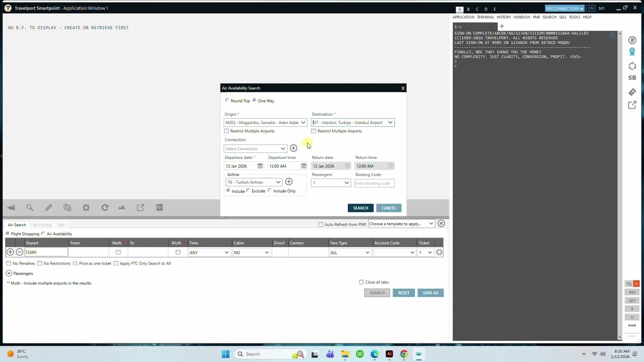Click the ticket icon in terminal sidebar
The image size is (644, 362).
tap(632, 92)
